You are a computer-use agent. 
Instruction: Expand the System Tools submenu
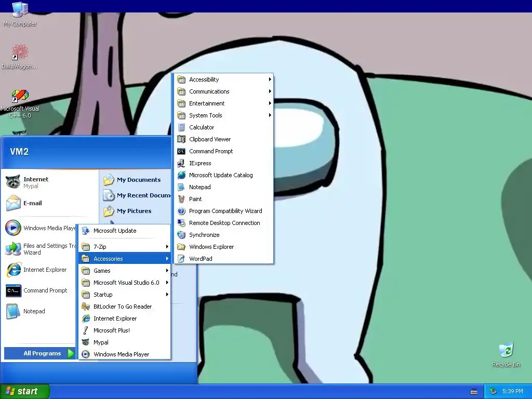coord(223,115)
